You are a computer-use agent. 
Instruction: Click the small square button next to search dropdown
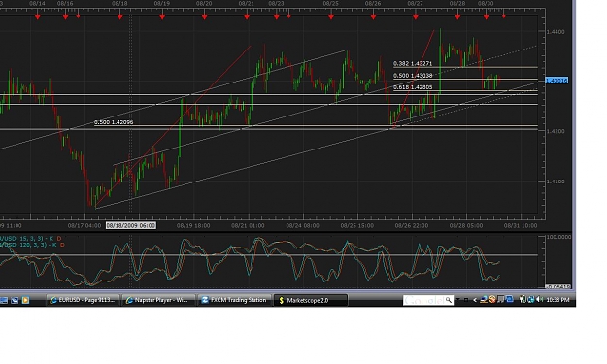click(466, 300)
